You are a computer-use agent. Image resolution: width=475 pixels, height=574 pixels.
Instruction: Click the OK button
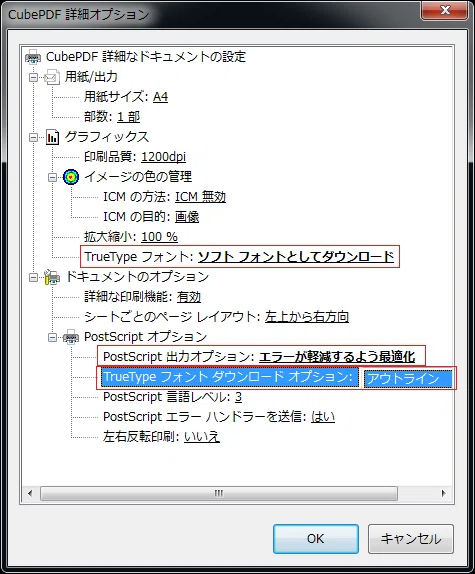[315, 538]
